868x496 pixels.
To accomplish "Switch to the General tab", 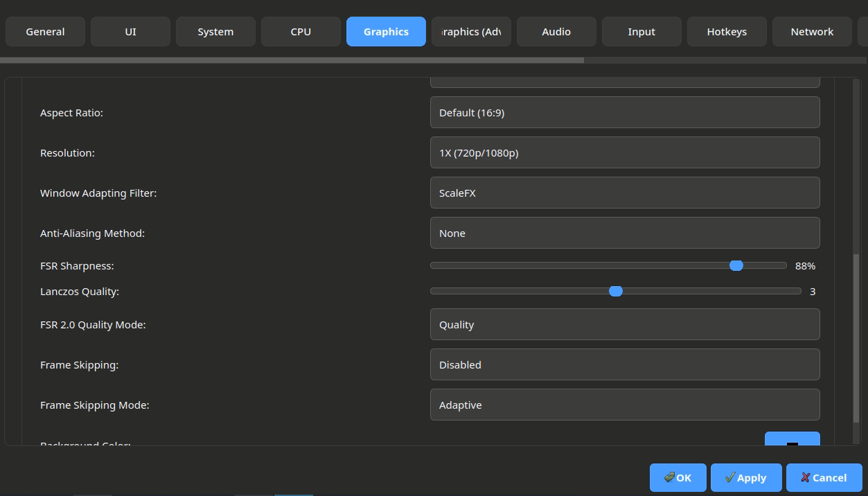I will tap(45, 32).
